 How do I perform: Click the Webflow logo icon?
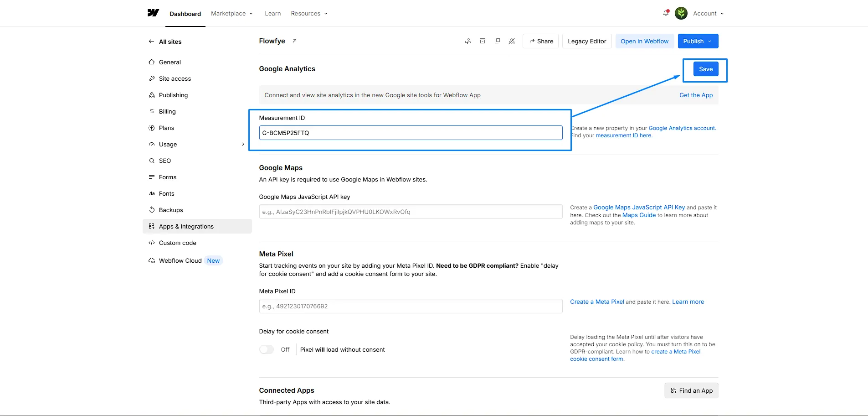click(x=153, y=13)
